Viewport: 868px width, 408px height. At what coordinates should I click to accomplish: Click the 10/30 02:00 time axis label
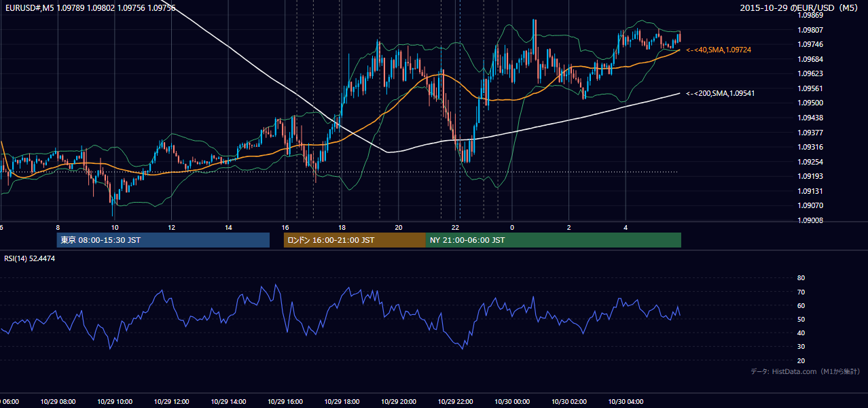[569, 401]
